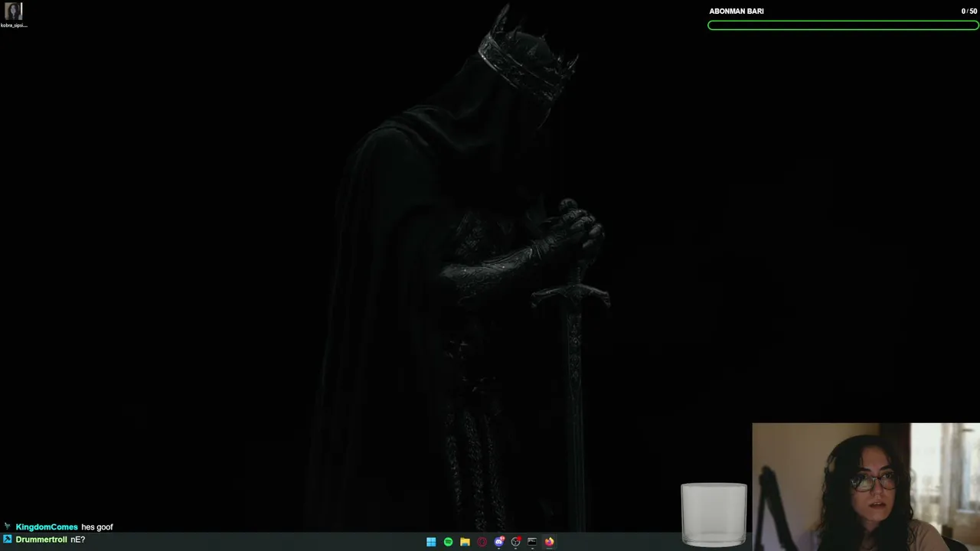The width and height of the screenshot is (980, 551).
Task: Launch Spotify from the taskbar
Action: [x=448, y=542]
